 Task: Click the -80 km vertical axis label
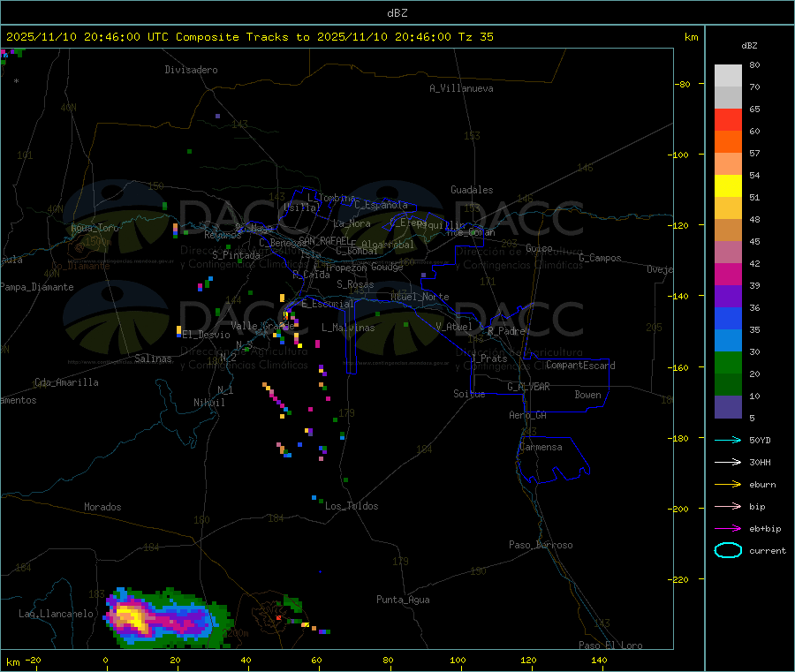(683, 84)
